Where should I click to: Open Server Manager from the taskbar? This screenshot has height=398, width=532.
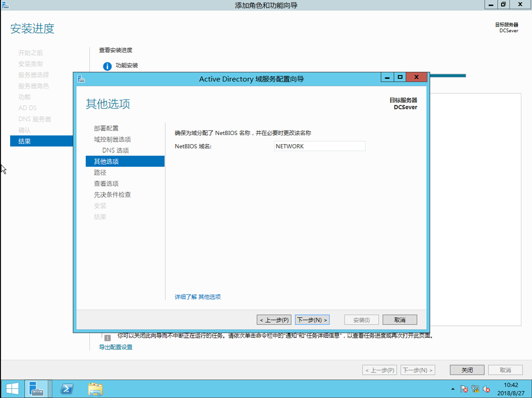click(36, 389)
